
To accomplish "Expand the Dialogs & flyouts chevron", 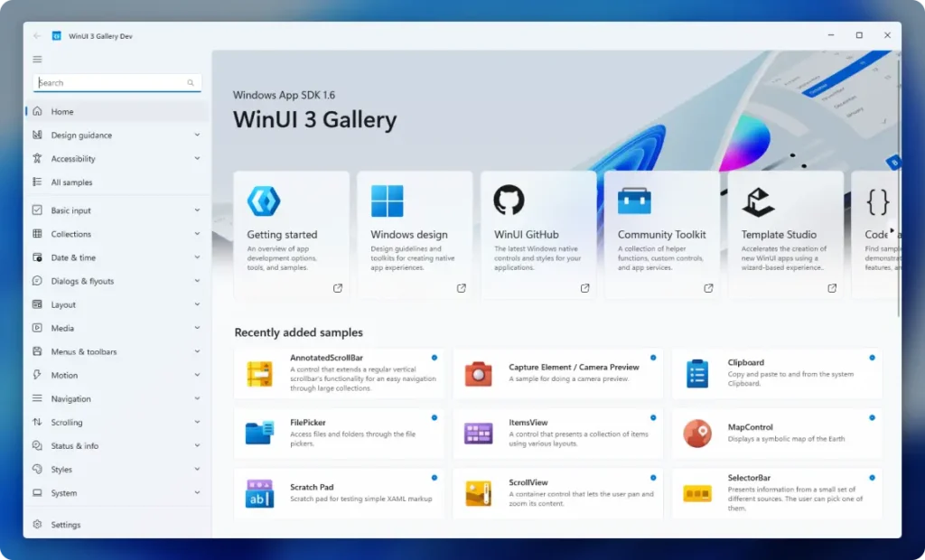I will point(197,280).
